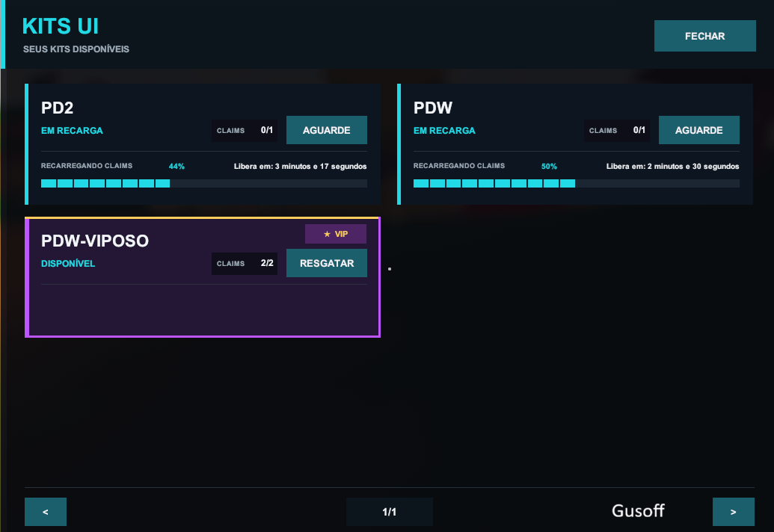Redeem the PDW-VIPOSO kit with RESGATAR

point(327,263)
